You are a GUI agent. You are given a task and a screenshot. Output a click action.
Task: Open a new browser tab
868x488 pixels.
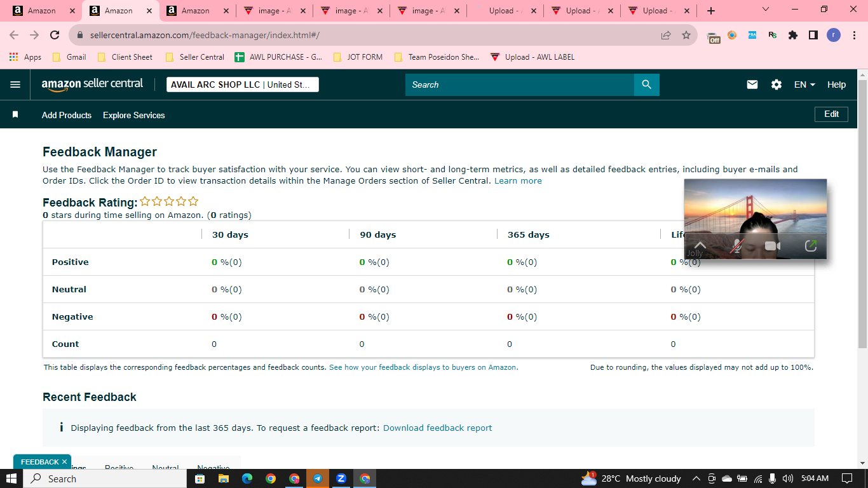click(711, 11)
